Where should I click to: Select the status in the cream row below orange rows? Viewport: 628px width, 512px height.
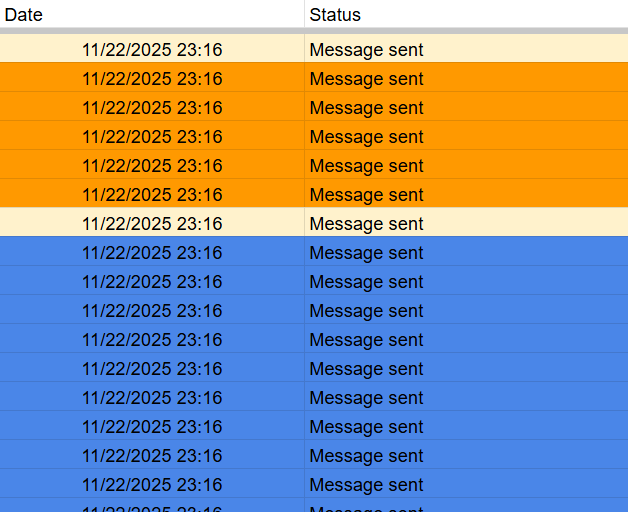[x=366, y=224]
